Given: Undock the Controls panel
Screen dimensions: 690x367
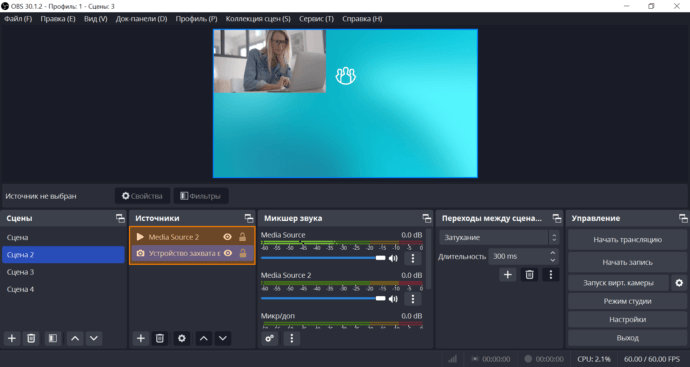Looking at the screenshot, I should coord(683,218).
